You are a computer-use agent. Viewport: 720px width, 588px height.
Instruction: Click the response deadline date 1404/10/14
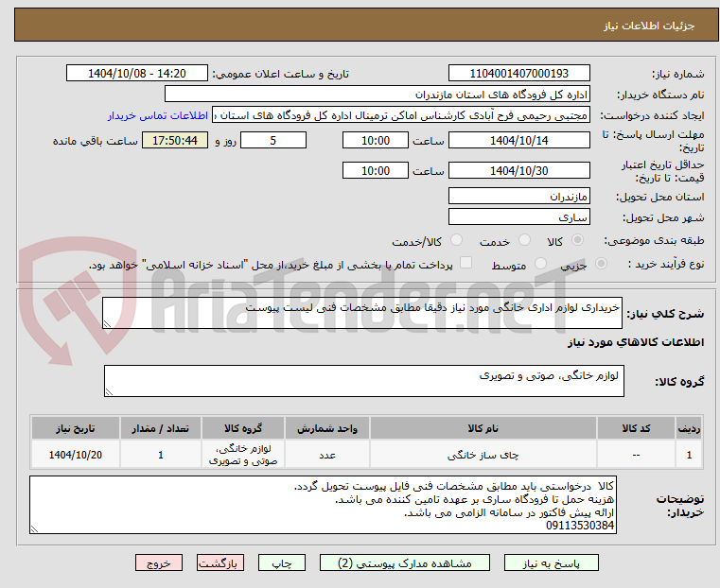pos(518,140)
